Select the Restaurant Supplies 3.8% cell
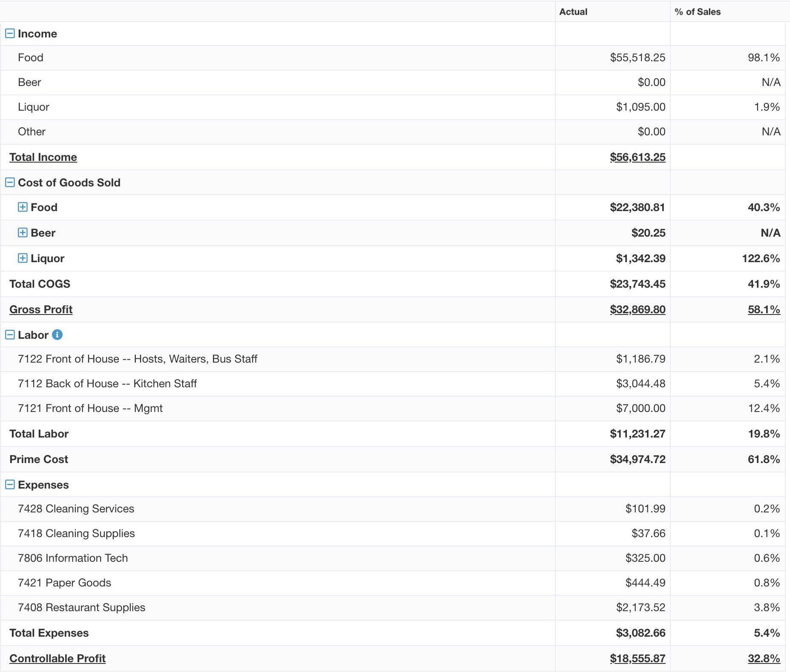 click(767, 607)
